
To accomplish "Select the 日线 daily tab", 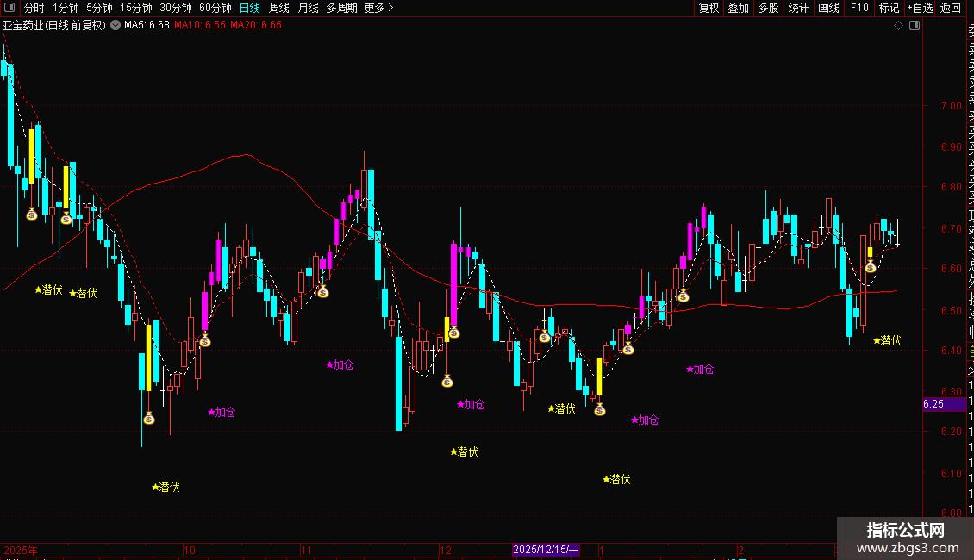I will pyautogui.click(x=250, y=8).
